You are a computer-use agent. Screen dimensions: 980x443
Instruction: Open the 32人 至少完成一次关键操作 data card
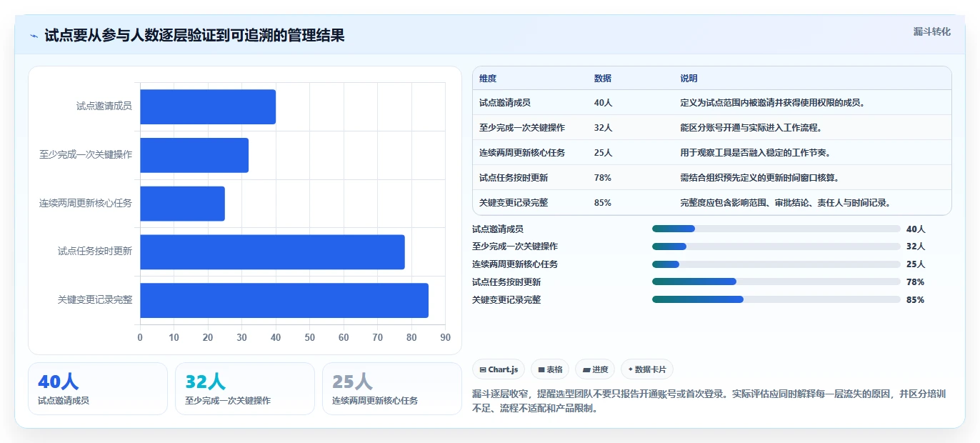click(x=245, y=389)
